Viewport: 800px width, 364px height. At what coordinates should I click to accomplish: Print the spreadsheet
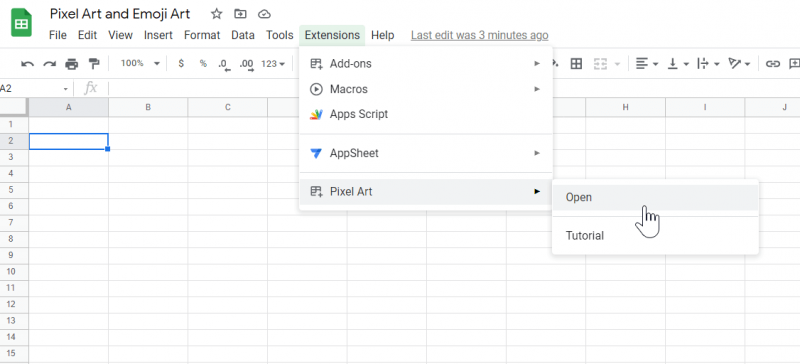(72, 64)
